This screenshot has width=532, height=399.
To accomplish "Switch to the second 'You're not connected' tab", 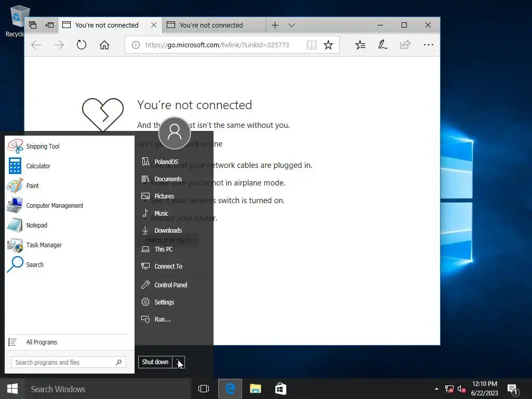I will (215, 25).
